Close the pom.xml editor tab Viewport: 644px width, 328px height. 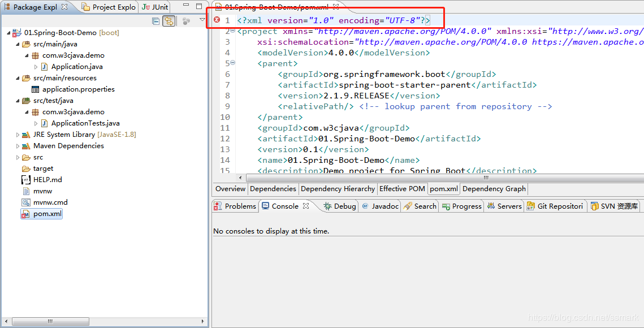(335, 7)
